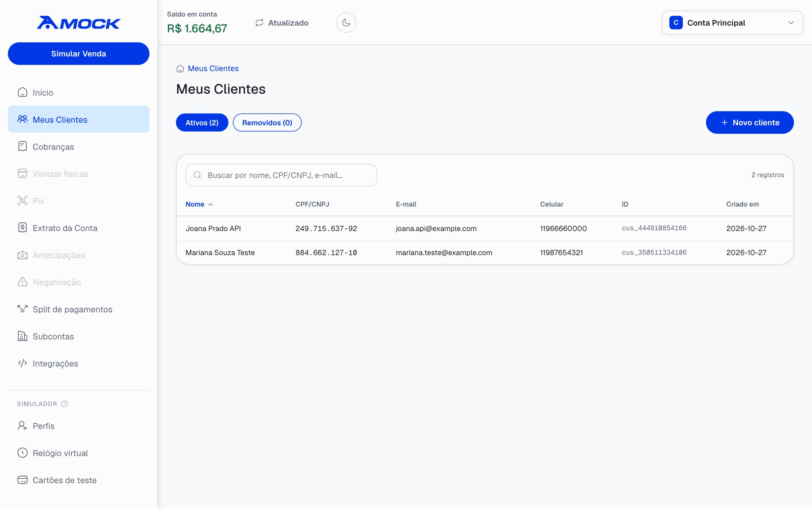
Task: Switch to the Ativos (2) tab
Action: 202,122
